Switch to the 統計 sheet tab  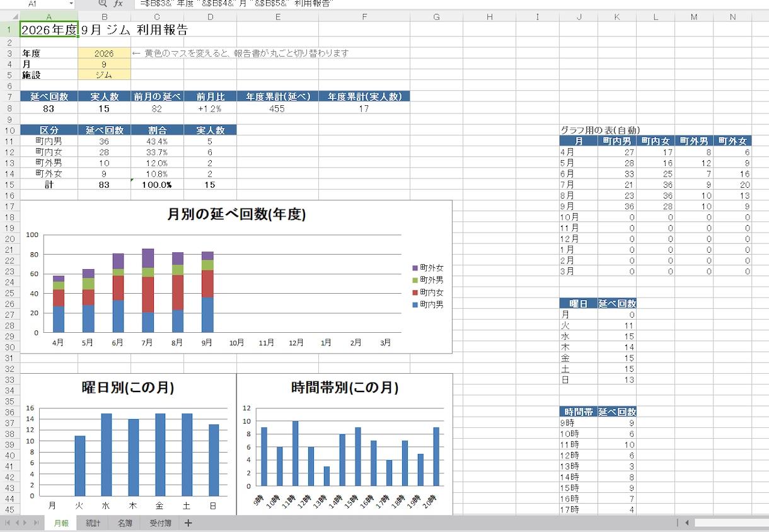click(x=93, y=523)
